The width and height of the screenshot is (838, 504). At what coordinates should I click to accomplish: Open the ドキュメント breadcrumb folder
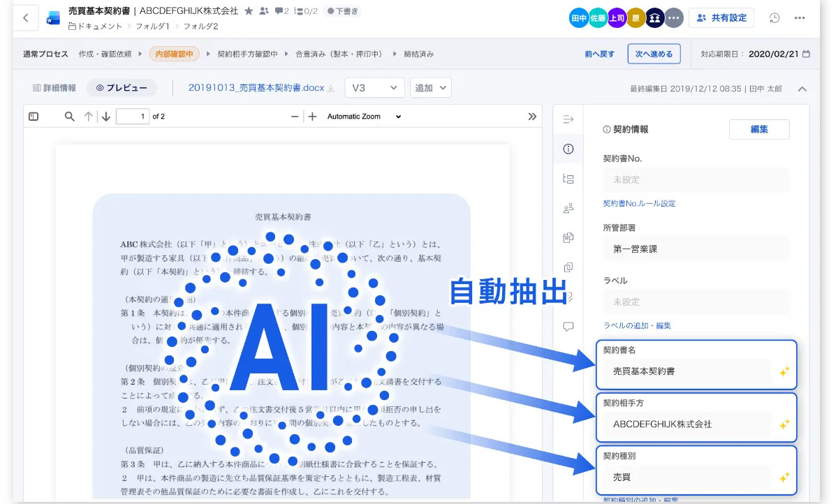click(x=95, y=26)
